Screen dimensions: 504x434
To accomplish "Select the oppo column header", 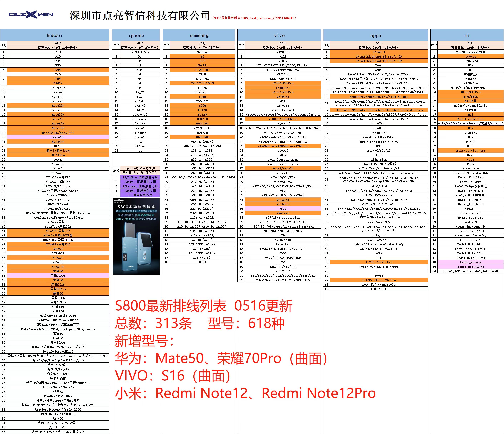I will click(x=376, y=35).
